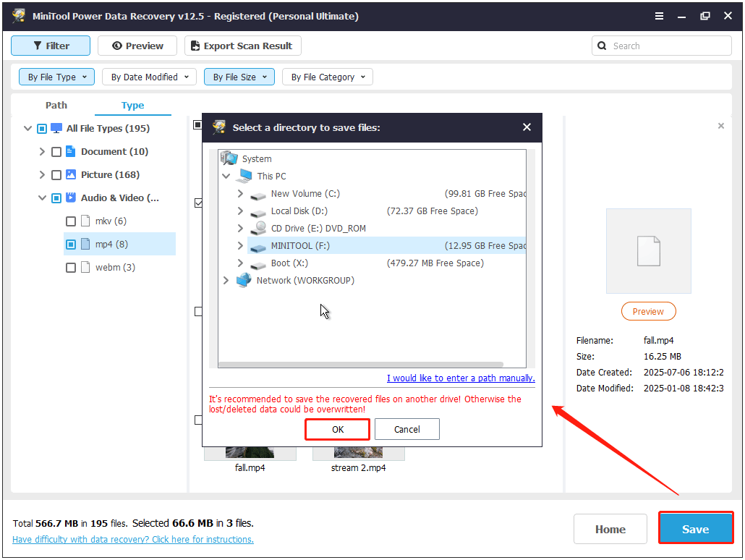This screenshot has height=560, width=745.
Task: Close the preview side panel
Action: (x=720, y=126)
